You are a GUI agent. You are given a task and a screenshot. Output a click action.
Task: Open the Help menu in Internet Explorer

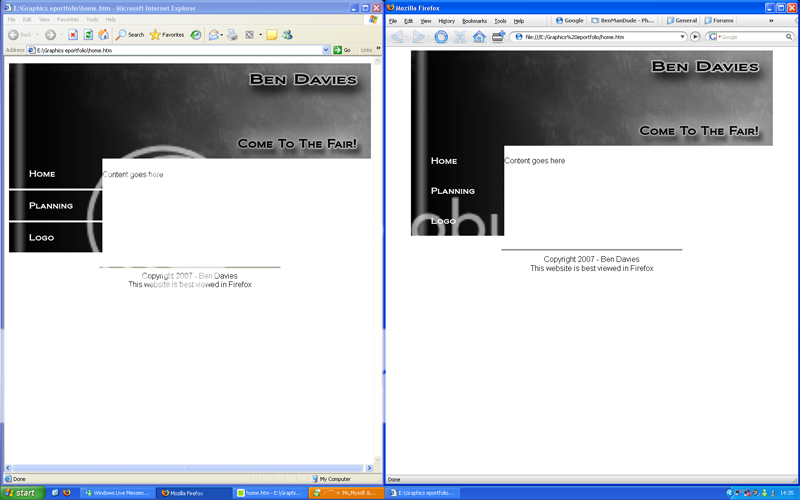[x=111, y=20]
